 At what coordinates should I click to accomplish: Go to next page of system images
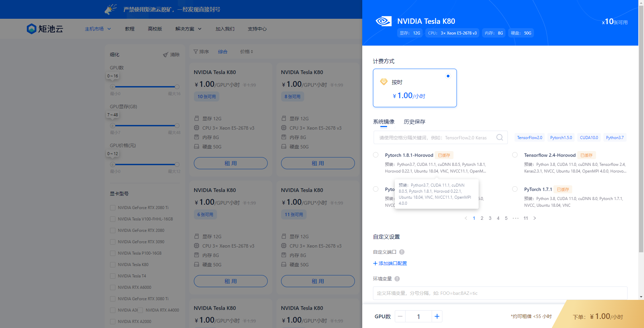pos(535,218)
